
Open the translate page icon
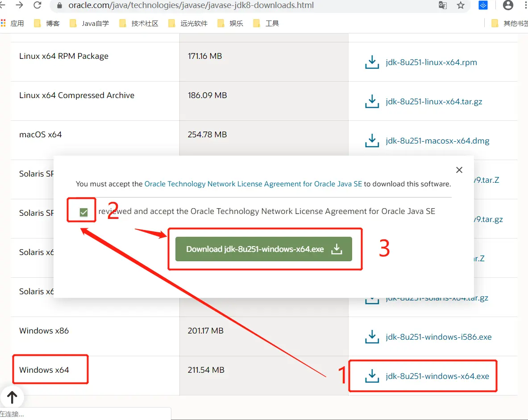click(443, 5)
